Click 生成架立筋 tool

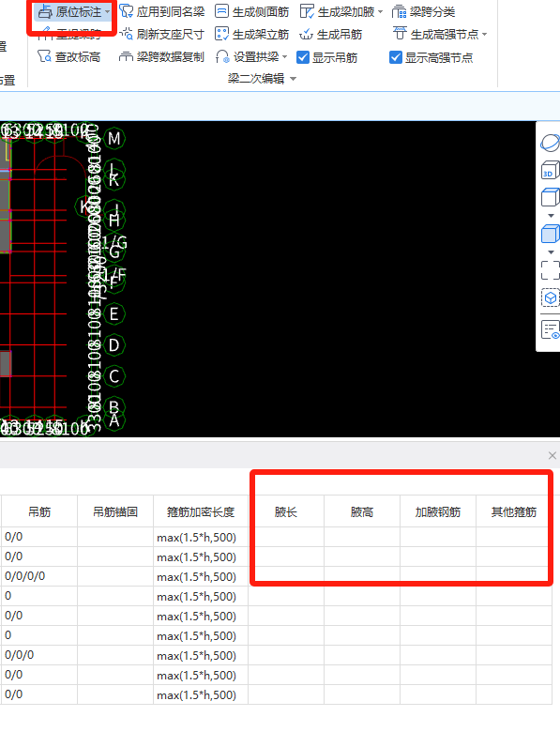point(252,34)
